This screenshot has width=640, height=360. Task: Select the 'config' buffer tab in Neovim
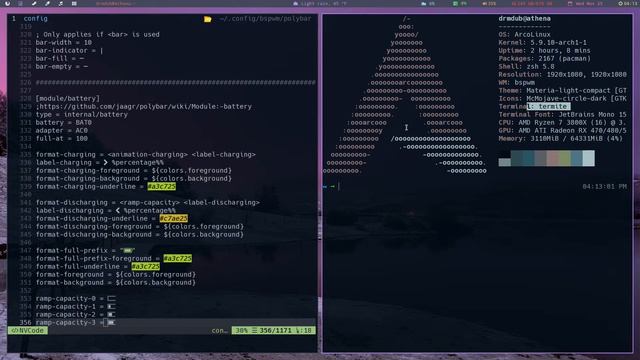(35, 19)
